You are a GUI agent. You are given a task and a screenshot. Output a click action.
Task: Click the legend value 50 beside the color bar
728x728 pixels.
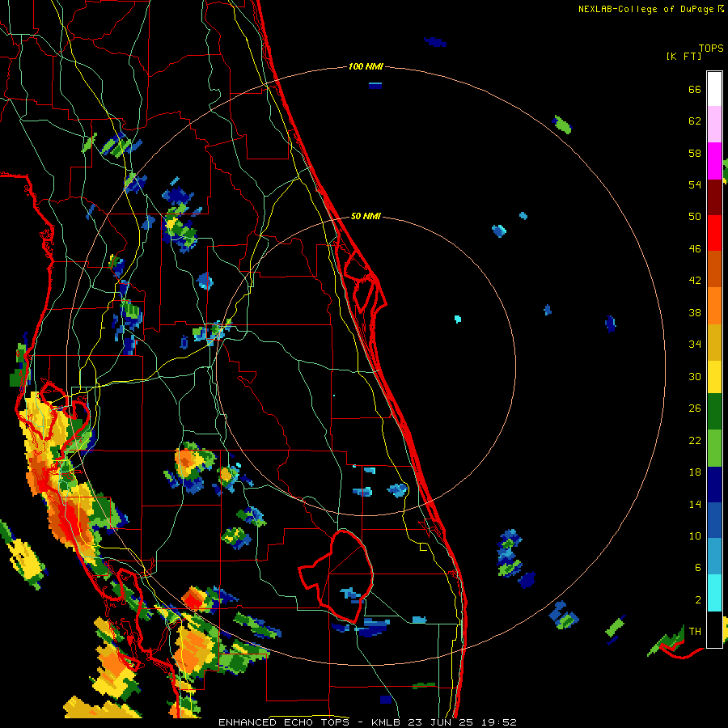click(695, 217)
